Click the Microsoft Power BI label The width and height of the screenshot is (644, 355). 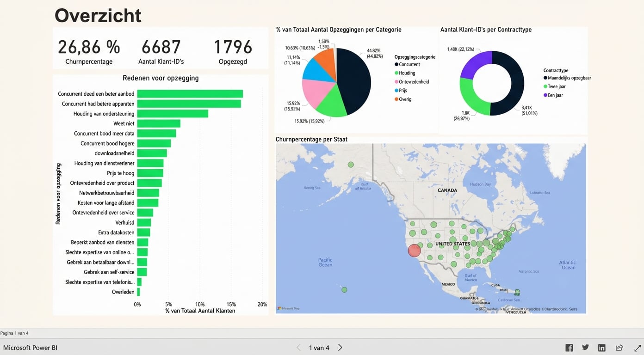pos(31,348)
